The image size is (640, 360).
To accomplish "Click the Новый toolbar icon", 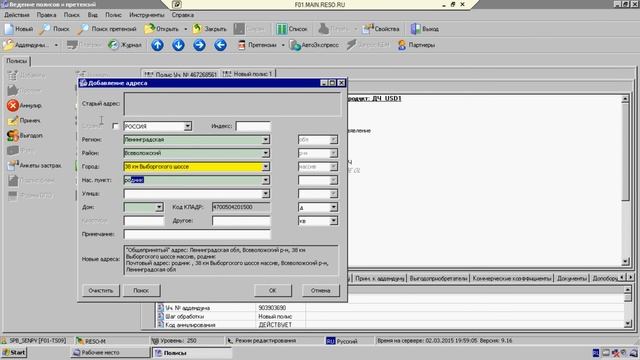I will 19,29.
